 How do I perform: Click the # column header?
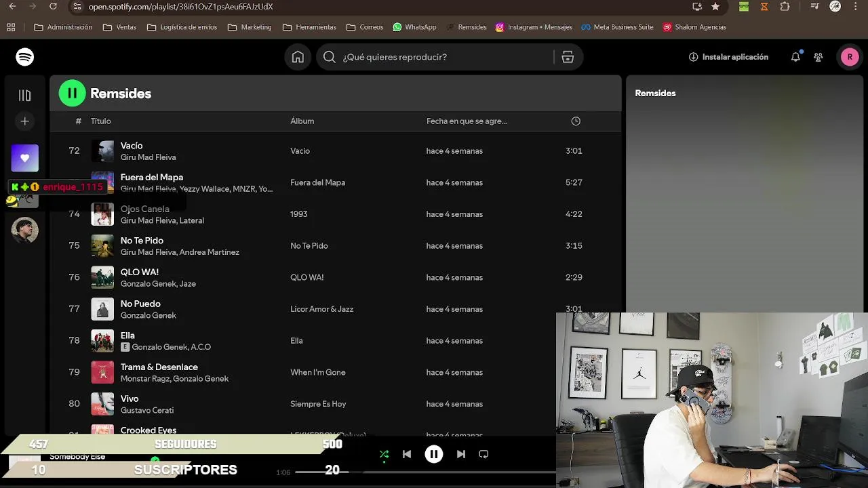[x=78, y=121]
